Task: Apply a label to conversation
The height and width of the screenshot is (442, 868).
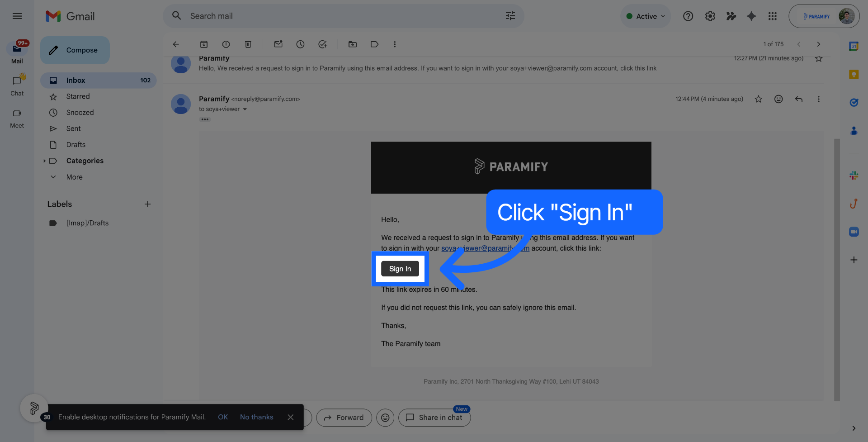Action: tap(374, 44)
